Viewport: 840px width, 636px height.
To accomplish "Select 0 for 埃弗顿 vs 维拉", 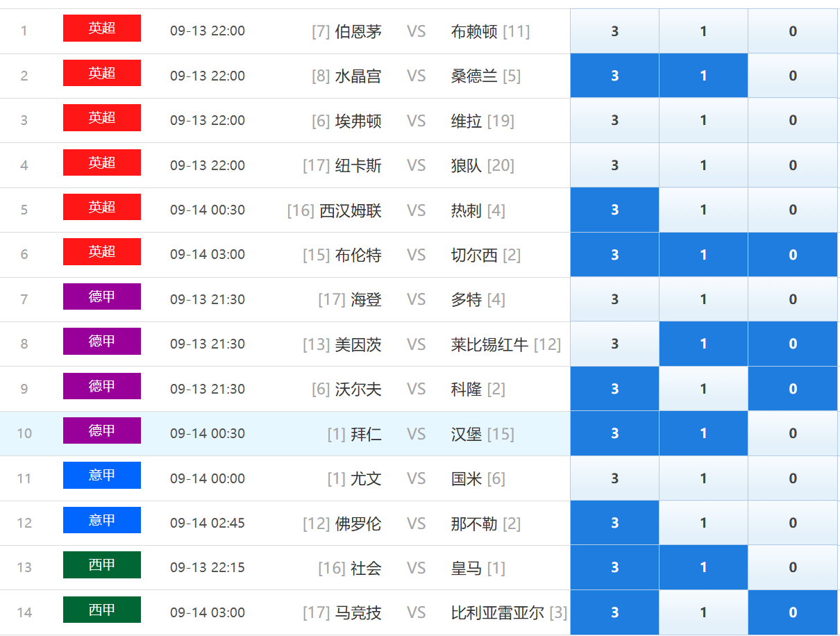I will (x=793, y=121).
